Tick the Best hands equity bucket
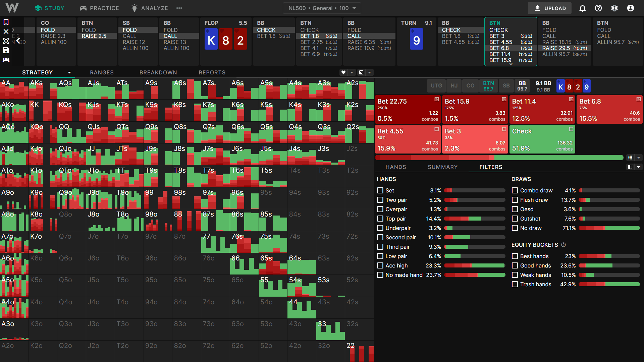Image resolution: width=644 pixels, height=362 pixels. (x=515, y=256)
